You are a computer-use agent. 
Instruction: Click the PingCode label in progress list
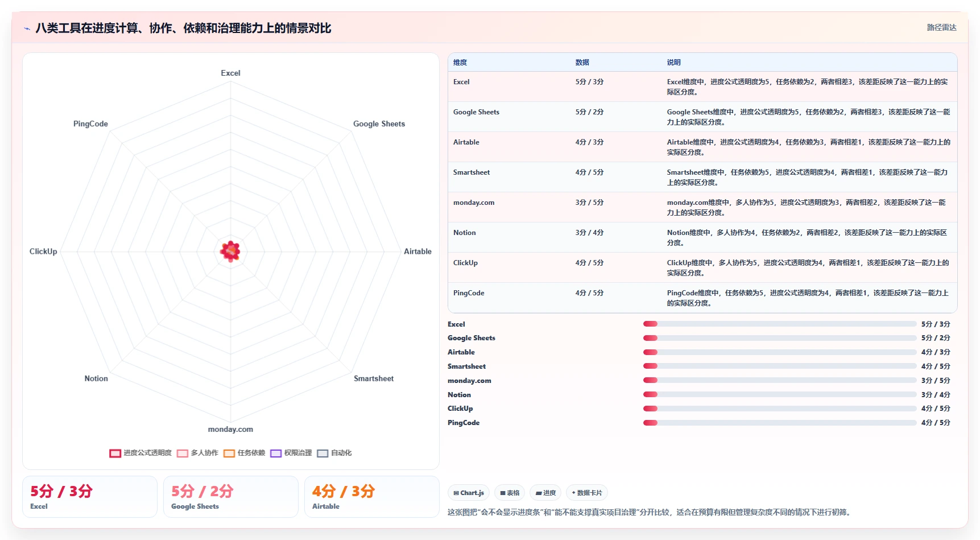[464, 423]
